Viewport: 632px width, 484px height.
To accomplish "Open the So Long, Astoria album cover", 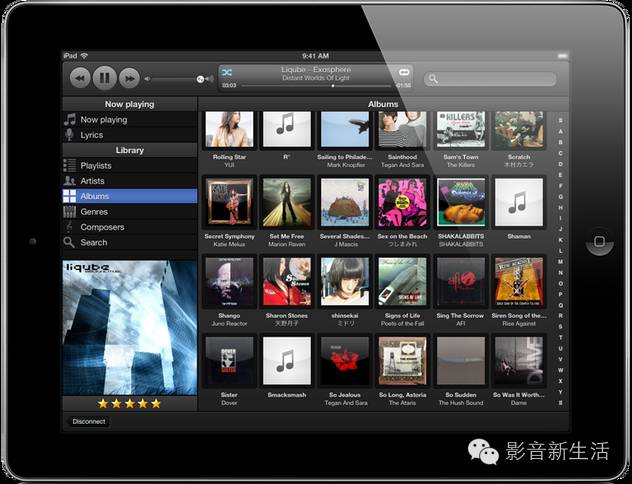I will [x=402, y=361].
